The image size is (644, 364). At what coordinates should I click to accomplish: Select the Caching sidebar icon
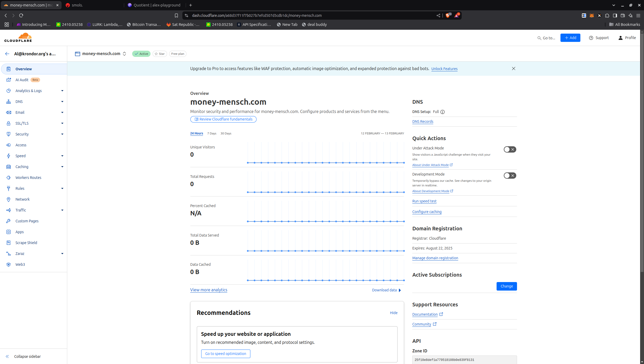9,166
